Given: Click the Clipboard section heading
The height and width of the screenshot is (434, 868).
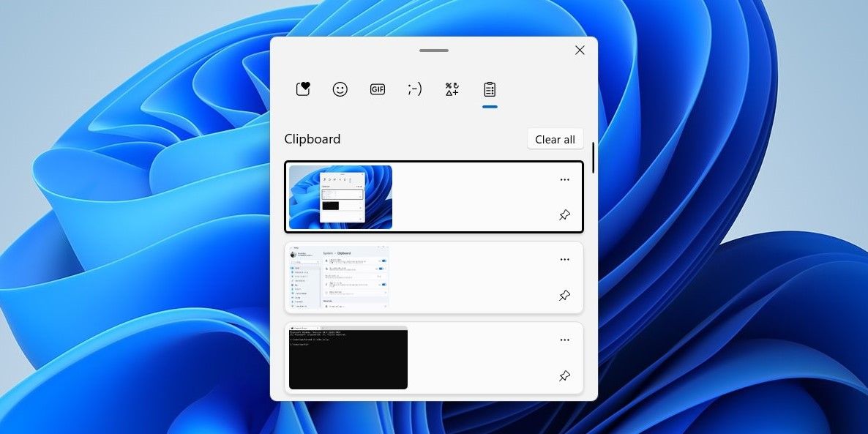Looking at the screenshot, I should pyautogui.click(x=312, y=138).
